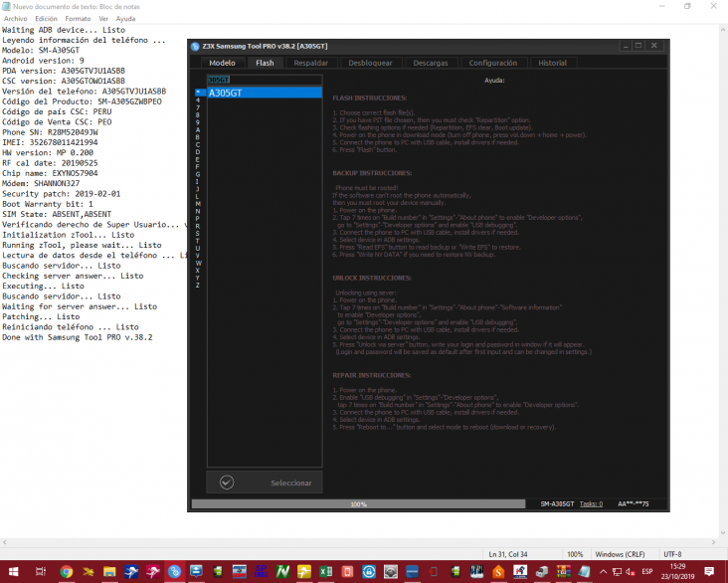Jump to number 7 in model index
The image size is (728, 583).
tap(198, 107)
